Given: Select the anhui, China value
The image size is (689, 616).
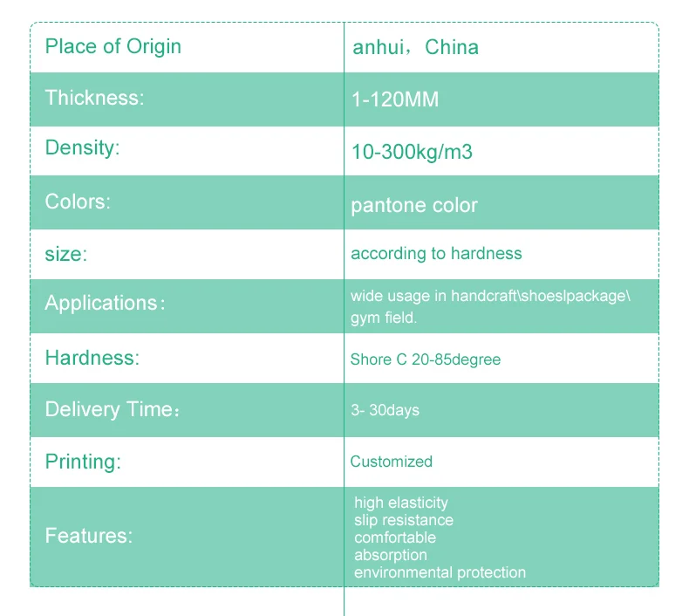Looking at the screenshot, I should (415, 47).
